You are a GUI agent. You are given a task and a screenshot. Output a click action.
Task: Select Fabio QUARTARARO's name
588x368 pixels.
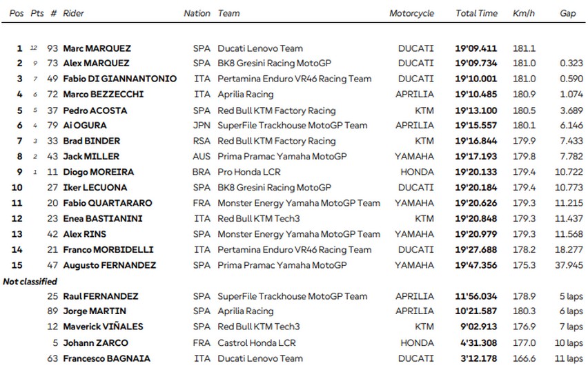click(107, 203)
